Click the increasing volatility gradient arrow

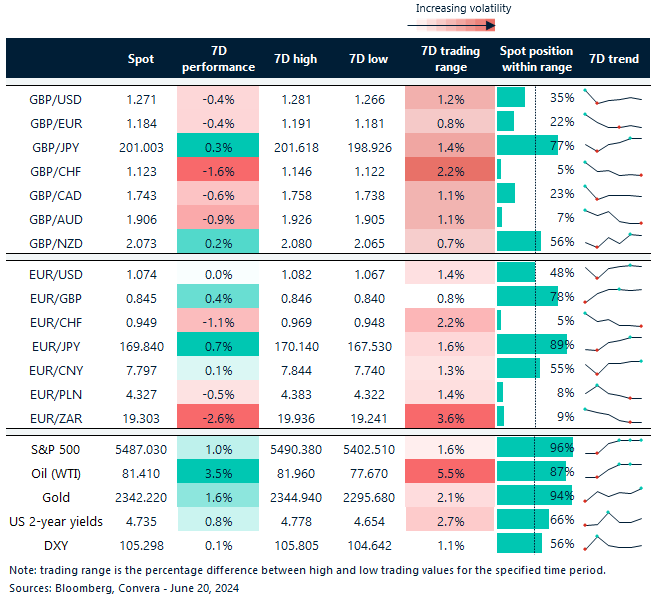[451, 25]
